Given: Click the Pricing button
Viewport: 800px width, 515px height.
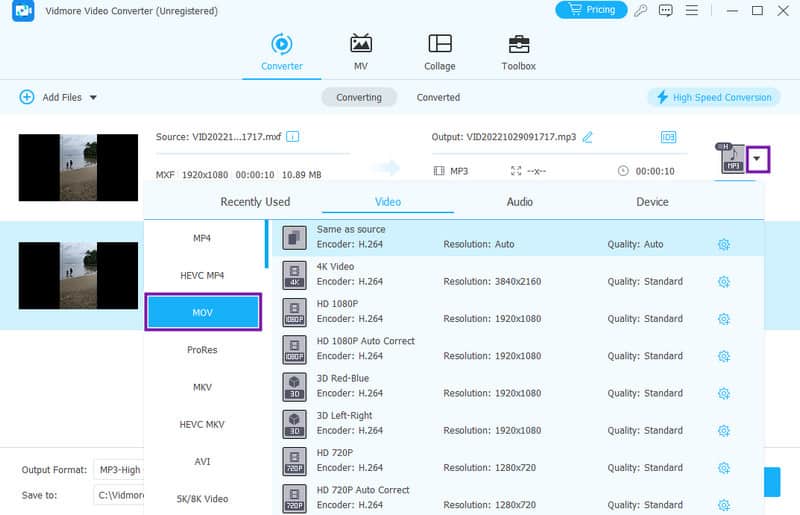Looking at the screenshot, I should point(590,10).
